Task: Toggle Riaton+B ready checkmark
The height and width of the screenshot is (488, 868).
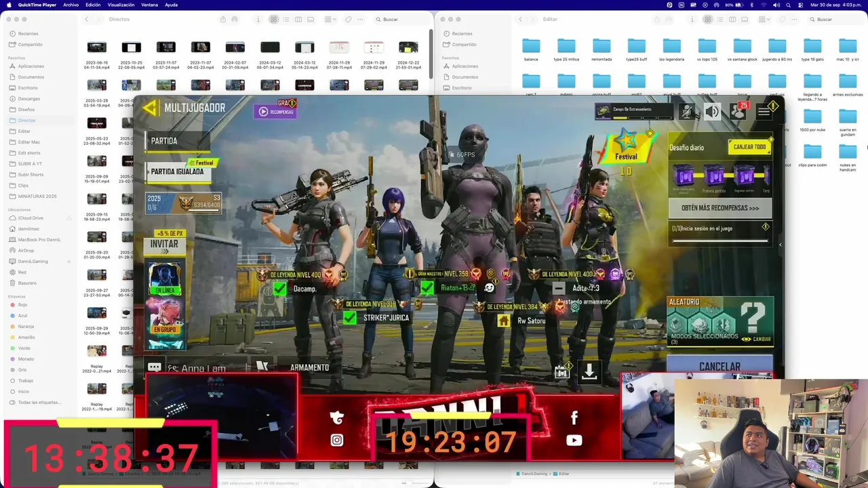Action: [x=427, y=288]
